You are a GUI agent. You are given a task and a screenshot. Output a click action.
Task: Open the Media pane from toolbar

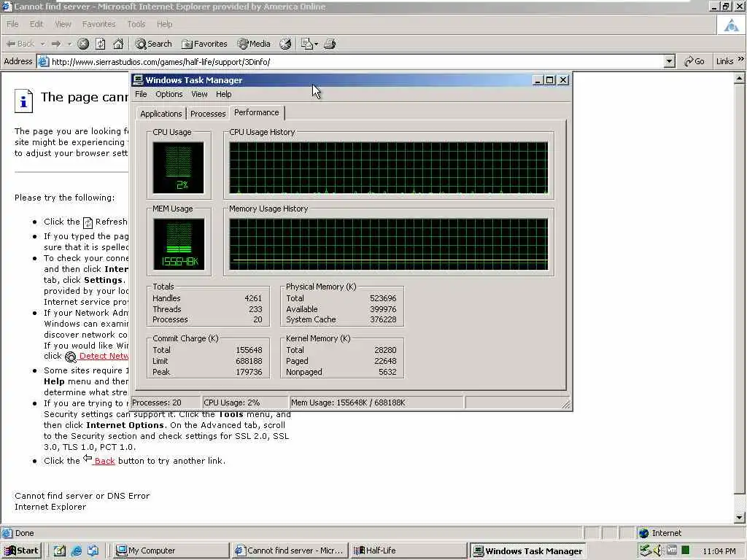254,44
